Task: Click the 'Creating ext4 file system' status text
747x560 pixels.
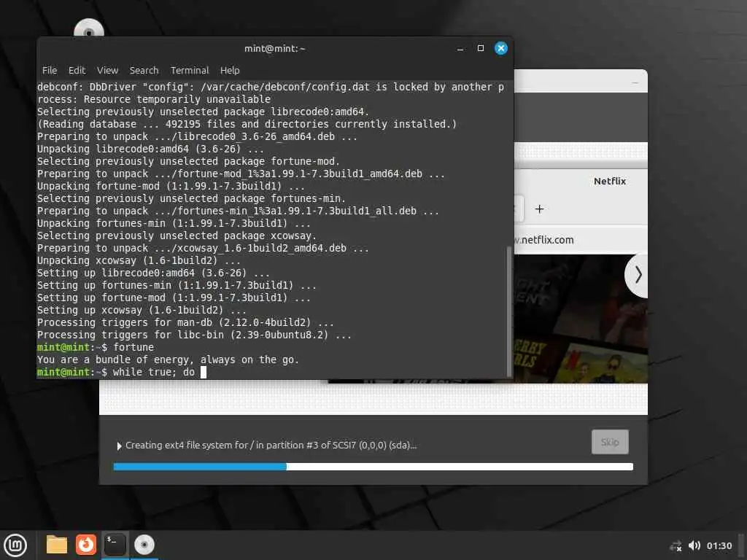Action: 271,446
